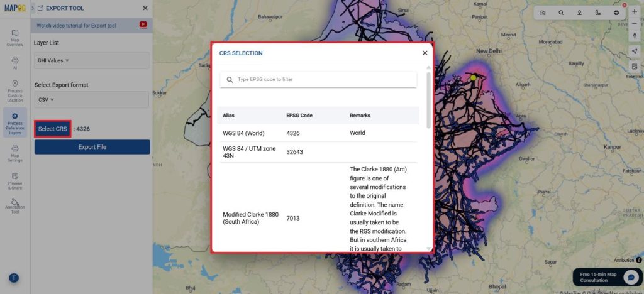
Task: Collapse the panel using the chevron arrow
Action: [33, 8]
